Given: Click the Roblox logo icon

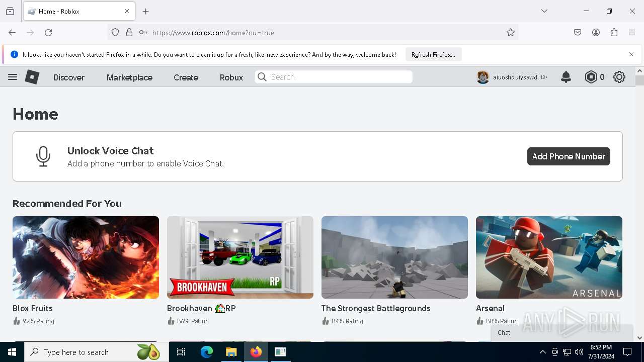Looking at the screenshot, I should click(32, 77).
